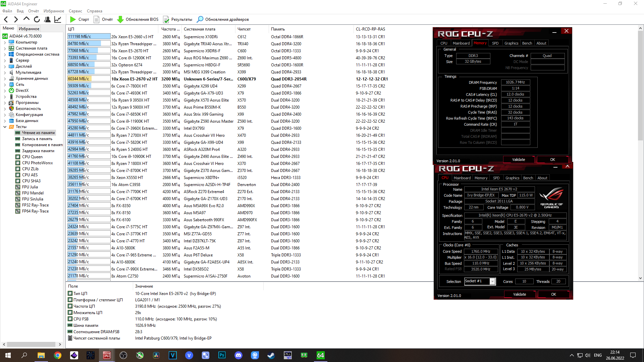Sort results by ЦП column header
This screenshot has width=644, height=362.
(x=112, y=29)
